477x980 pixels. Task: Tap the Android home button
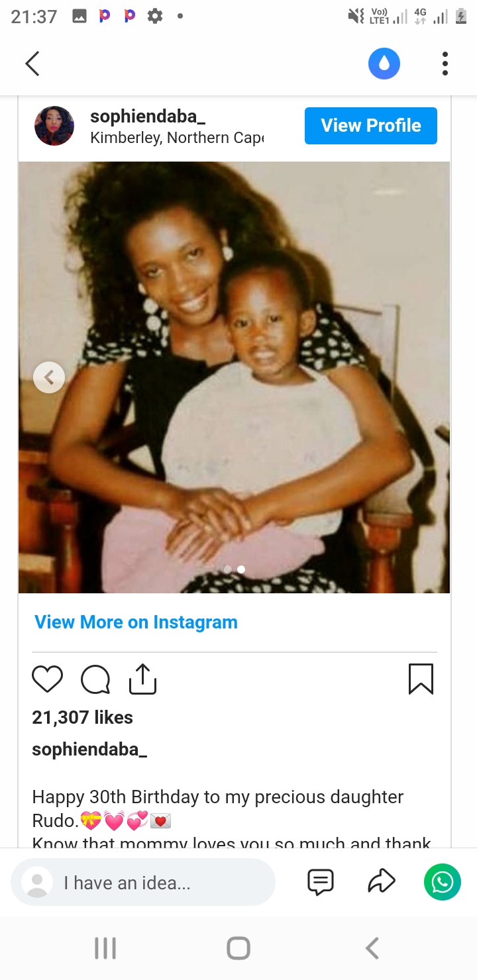(x=238, y=948)
